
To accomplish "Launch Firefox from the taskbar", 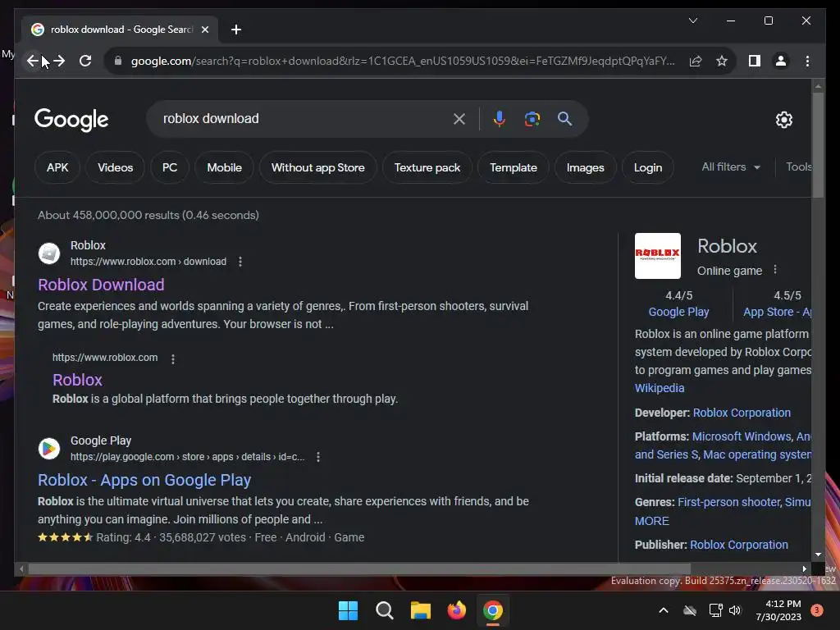I will pyautogui.click(x=456, y=610).
